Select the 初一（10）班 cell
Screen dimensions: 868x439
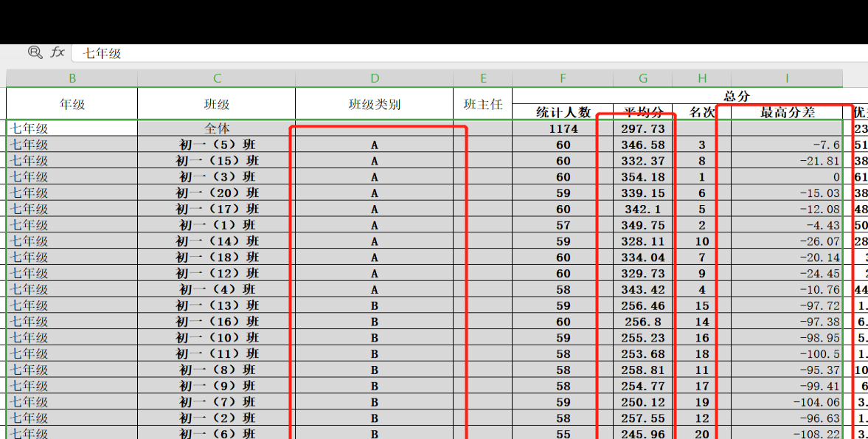pos(216,337)
